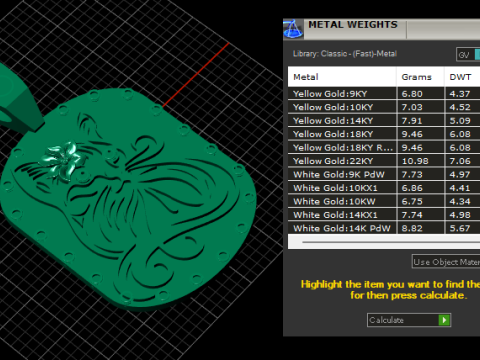Select the Yellow Gold:14KY row
Viewport: 480px width, 360px height.
pyautogui.click(x=384, y=120)
